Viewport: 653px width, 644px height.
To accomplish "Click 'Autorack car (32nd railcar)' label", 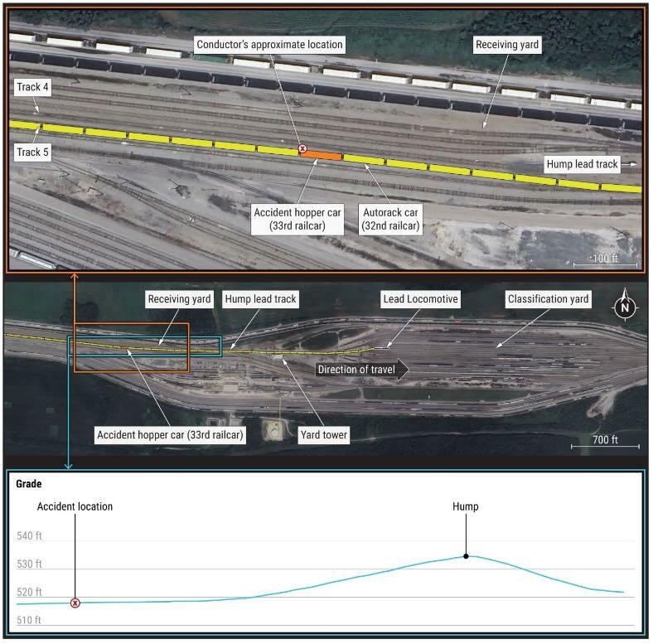I will pyautogui.click(x=390, y=219).
